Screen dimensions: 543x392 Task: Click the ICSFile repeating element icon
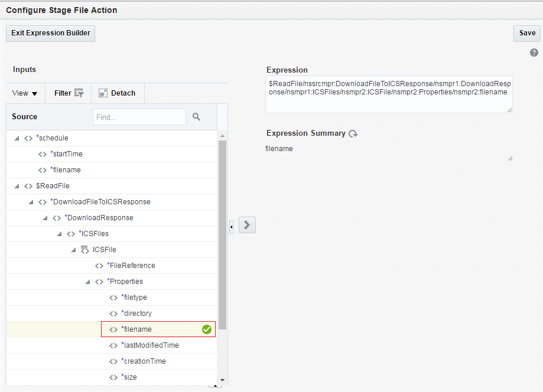tap(84, 250)
